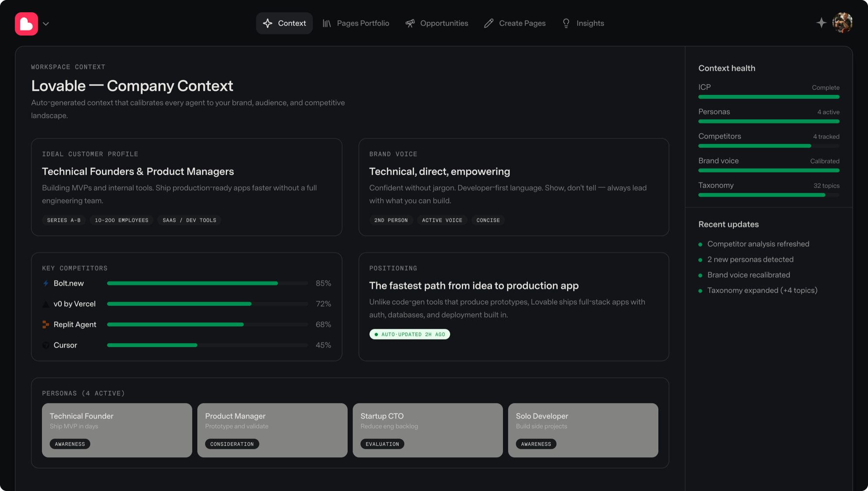This screenshot has height=491, width=868.
Task: Click the Context sparkle icon
Action: 268,23
